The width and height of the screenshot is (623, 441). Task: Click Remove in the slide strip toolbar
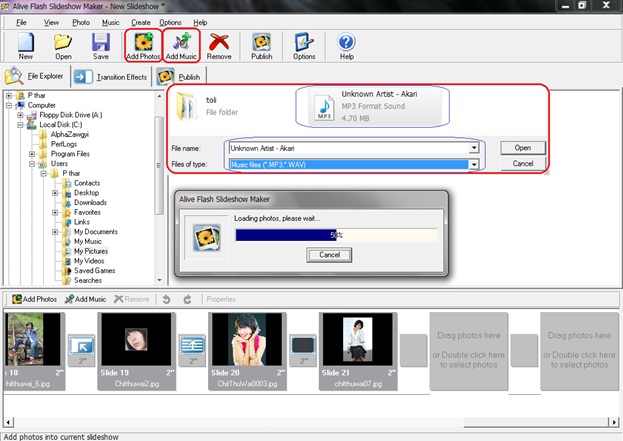(x=132, y=299)
